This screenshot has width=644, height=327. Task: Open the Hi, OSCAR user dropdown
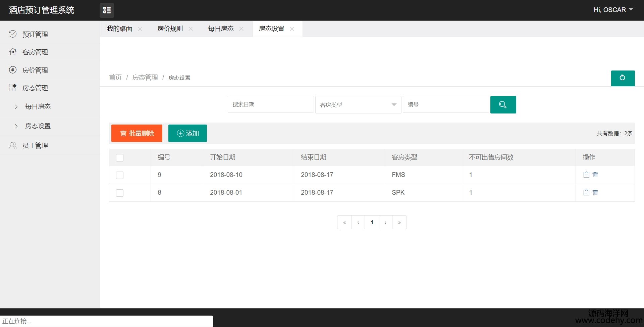pos(613,10)
